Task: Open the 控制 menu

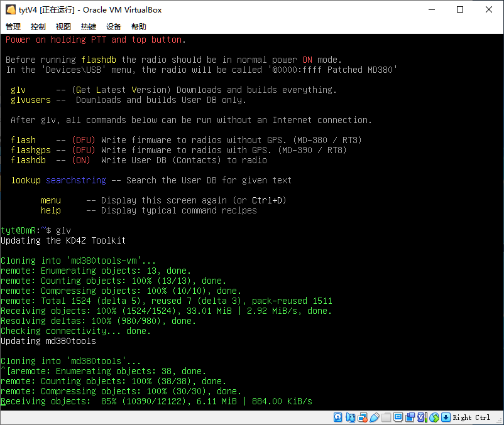Action: pyautogui.click(x=38, y=27)
